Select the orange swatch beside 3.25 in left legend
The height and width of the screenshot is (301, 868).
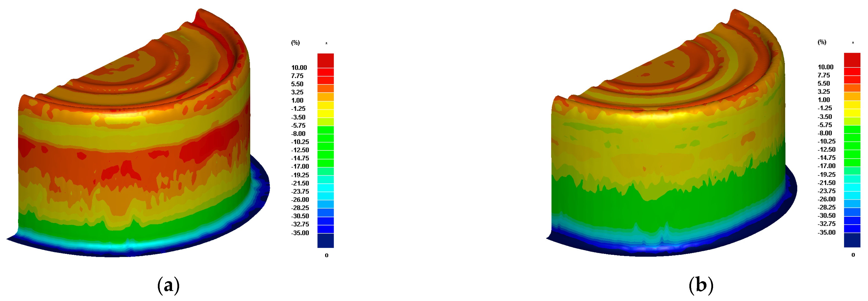point(325,88)
